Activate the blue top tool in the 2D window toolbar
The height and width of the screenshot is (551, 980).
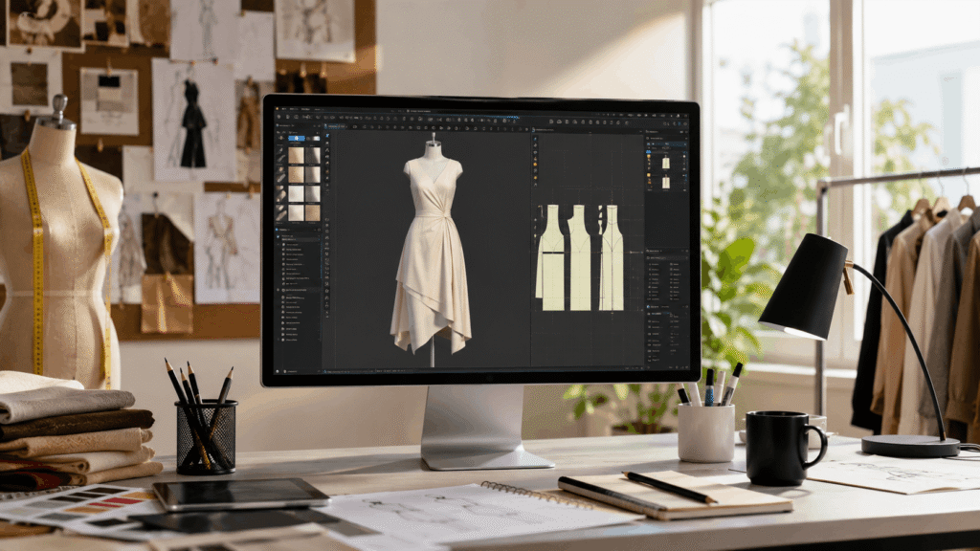535,139
